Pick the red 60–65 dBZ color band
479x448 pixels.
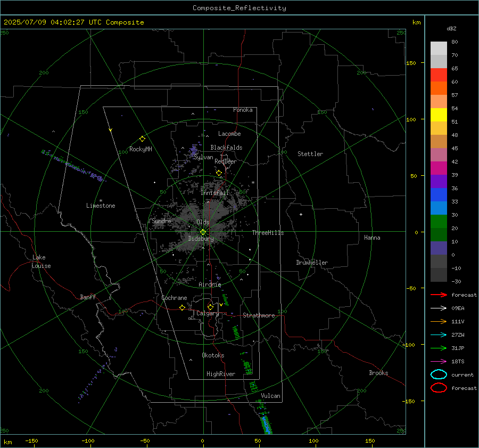(439, 75)
